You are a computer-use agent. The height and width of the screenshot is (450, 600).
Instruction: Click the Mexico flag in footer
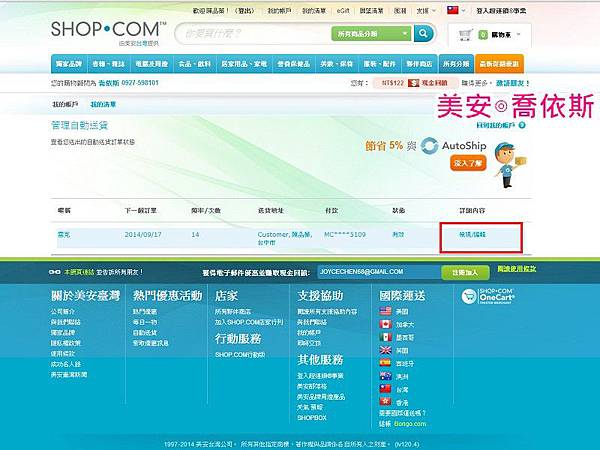click(385, 337)
